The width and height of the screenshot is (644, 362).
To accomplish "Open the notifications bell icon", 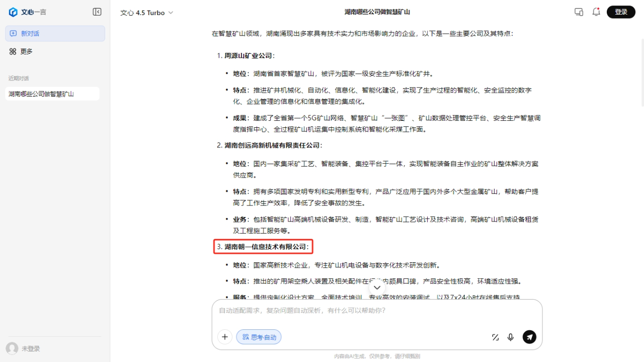I will (x=596, y=12).
